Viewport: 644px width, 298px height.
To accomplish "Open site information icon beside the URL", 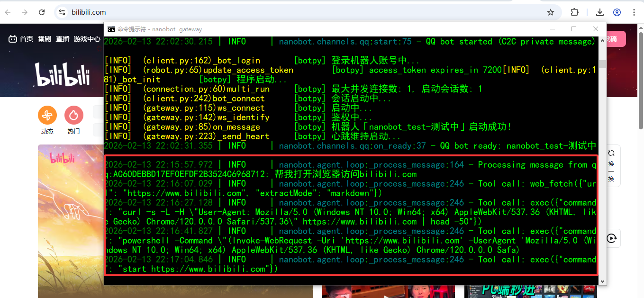I will click(x=62, y=12).
